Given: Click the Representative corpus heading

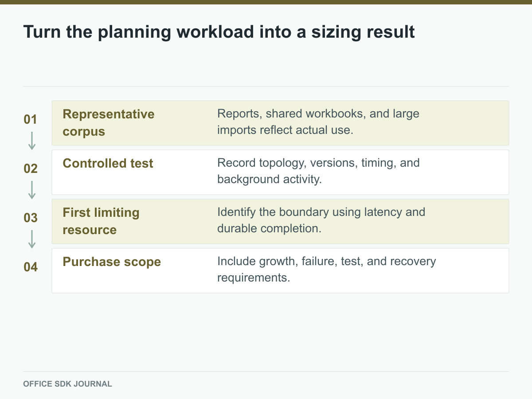Looking at the screenshot, I should point(109,123).
